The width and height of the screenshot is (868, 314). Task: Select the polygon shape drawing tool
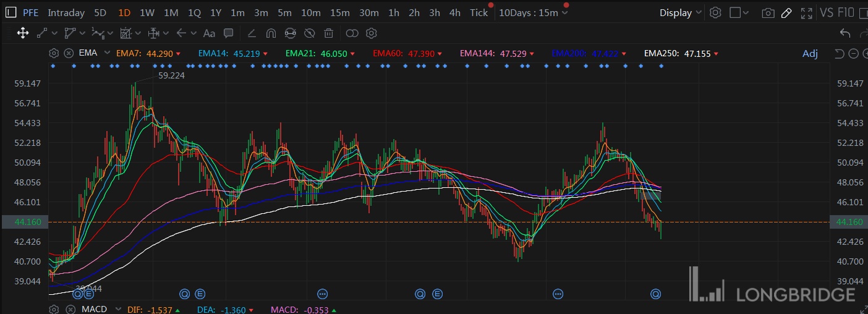click(x=70, y=33)
